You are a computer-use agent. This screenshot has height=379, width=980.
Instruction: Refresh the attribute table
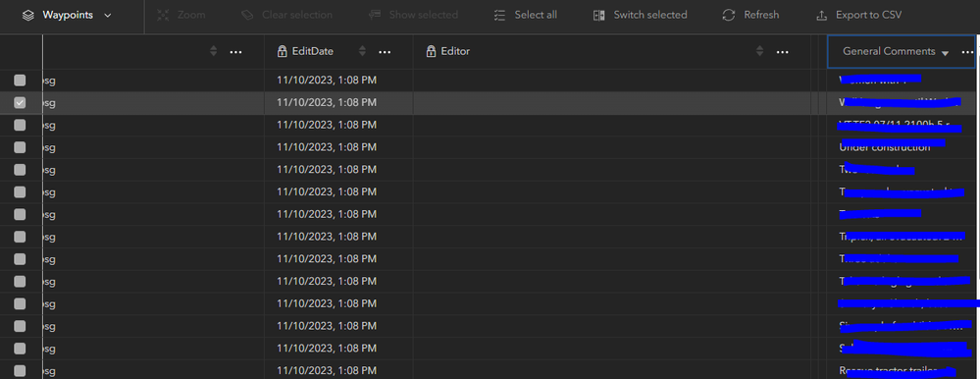click(750, 15)
